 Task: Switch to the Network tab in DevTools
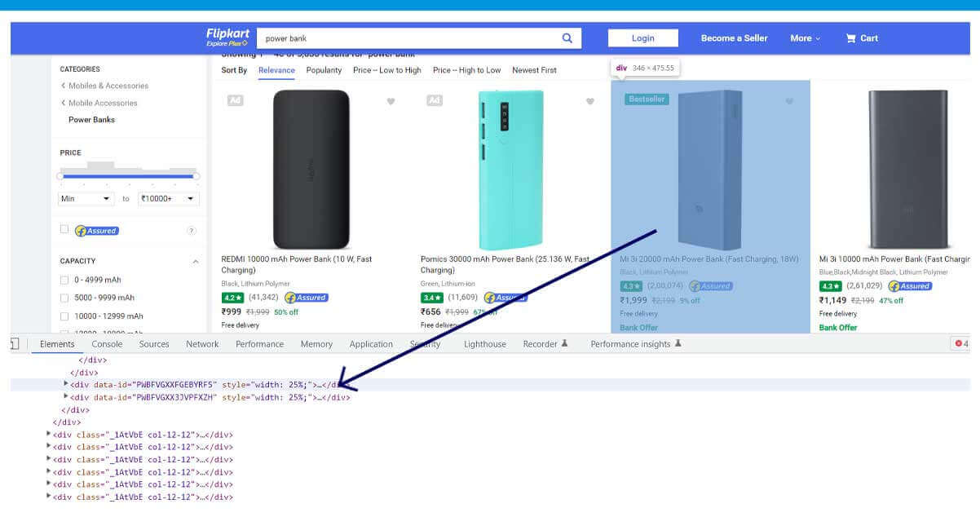(x=201, y=343)
